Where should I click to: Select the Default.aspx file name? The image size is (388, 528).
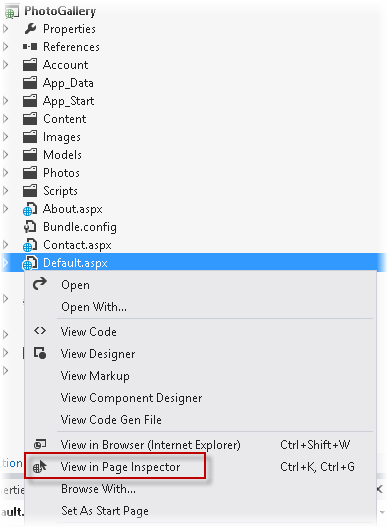coord(75,263)
